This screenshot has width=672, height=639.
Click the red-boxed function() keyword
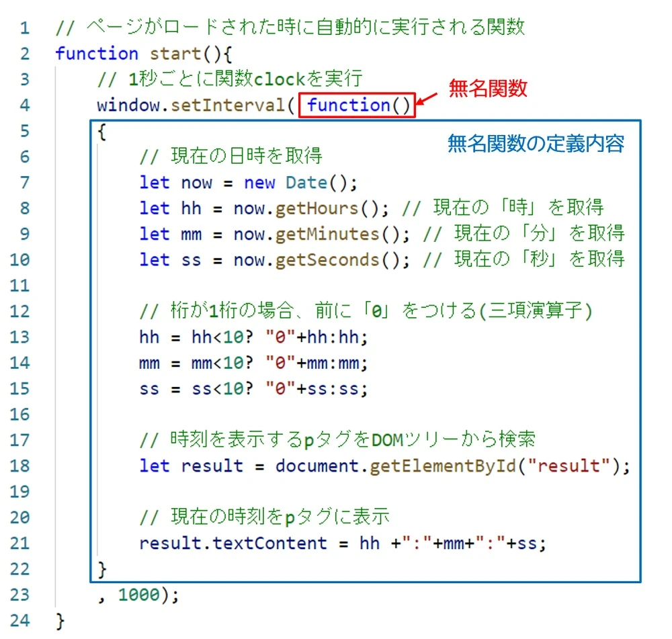pos(357,105)
